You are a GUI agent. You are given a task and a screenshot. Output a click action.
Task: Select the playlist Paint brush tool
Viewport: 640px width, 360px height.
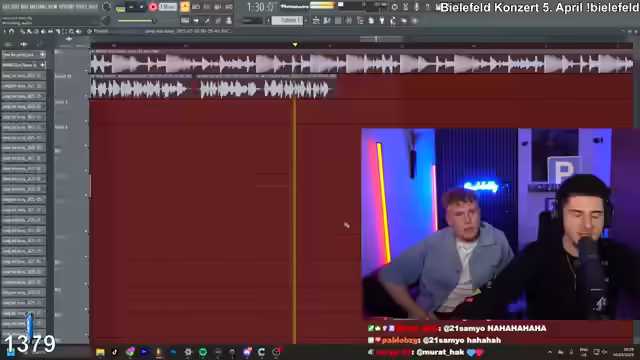(29, 31)
